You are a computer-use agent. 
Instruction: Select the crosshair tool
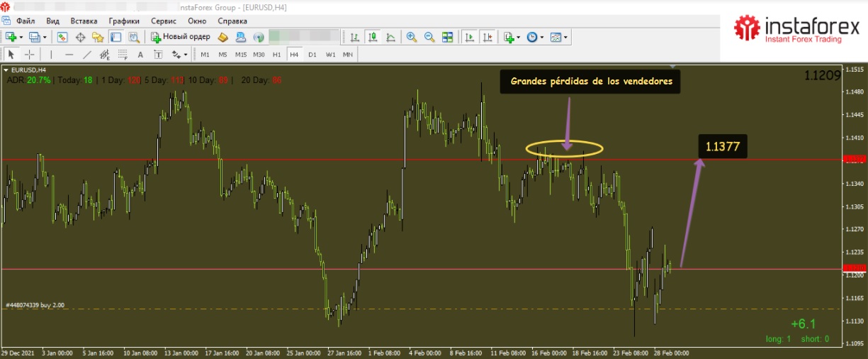30,54
